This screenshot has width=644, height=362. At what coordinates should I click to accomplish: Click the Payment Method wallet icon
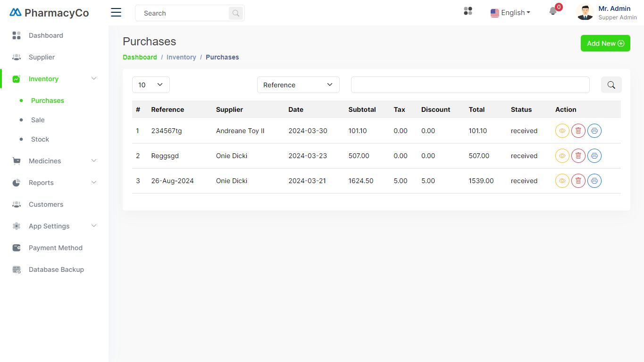[17, 248]
